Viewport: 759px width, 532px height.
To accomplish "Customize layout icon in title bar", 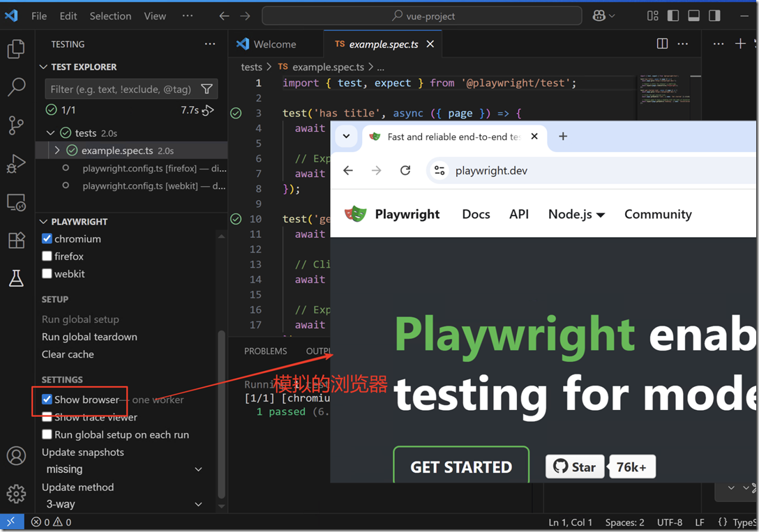I will click(x=652, y=16).
